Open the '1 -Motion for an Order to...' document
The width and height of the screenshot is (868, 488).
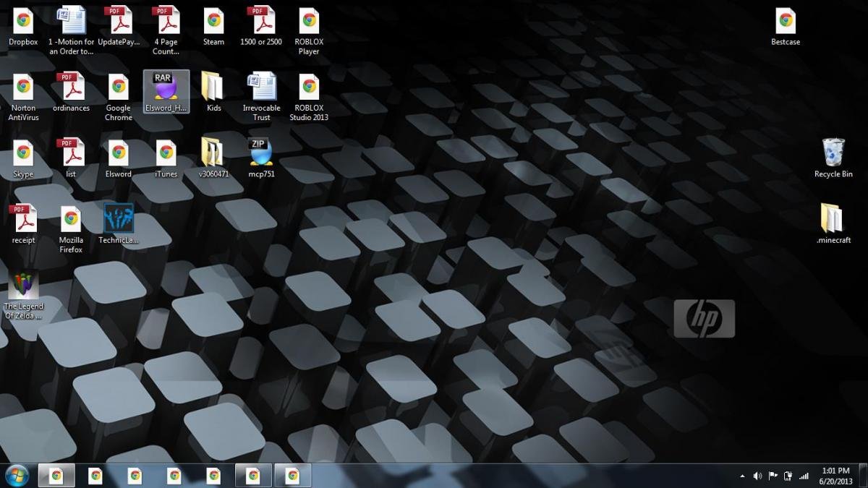tap(71, 30)
